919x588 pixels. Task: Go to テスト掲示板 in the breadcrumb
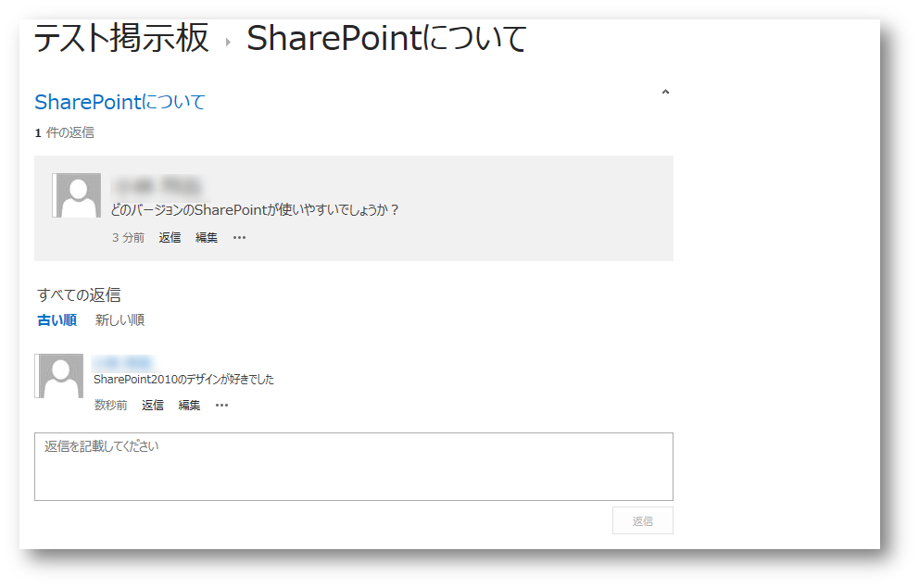pos(121,39)
